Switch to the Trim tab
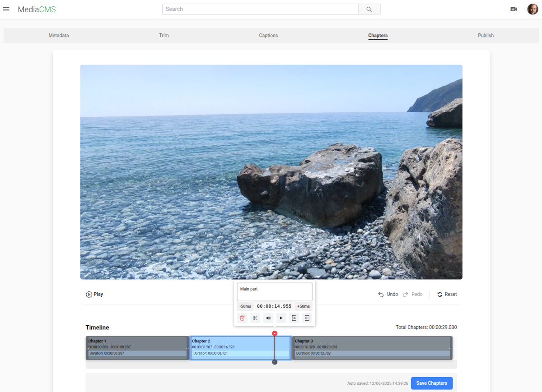 click(x=164, y=36)
